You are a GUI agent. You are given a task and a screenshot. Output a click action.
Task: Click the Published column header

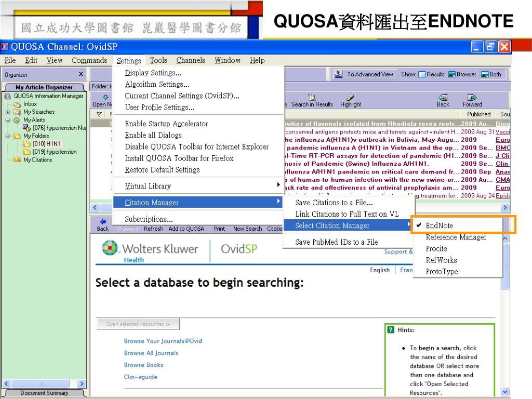click(x=478, y=114)
